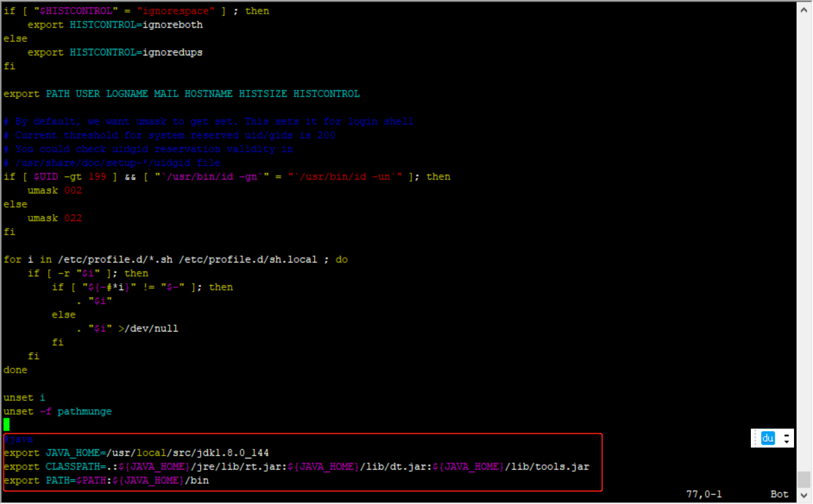
Task: Click the 'unset i' line
Action: (24, 398)
